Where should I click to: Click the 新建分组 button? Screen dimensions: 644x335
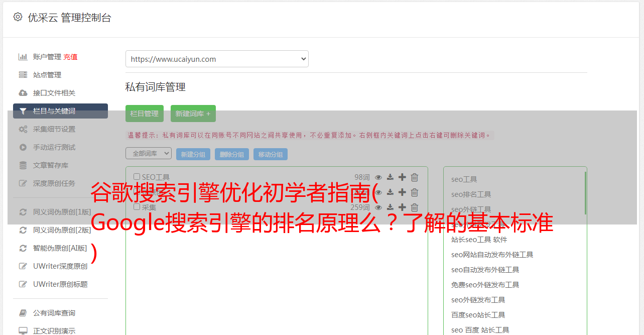(x=193, y=154)
